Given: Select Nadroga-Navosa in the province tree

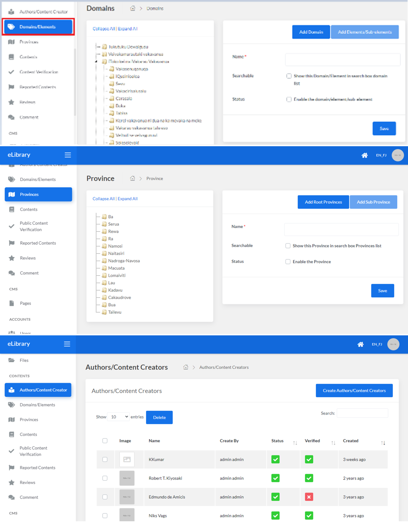Looking at the screenshot, I should pos(124,261).
